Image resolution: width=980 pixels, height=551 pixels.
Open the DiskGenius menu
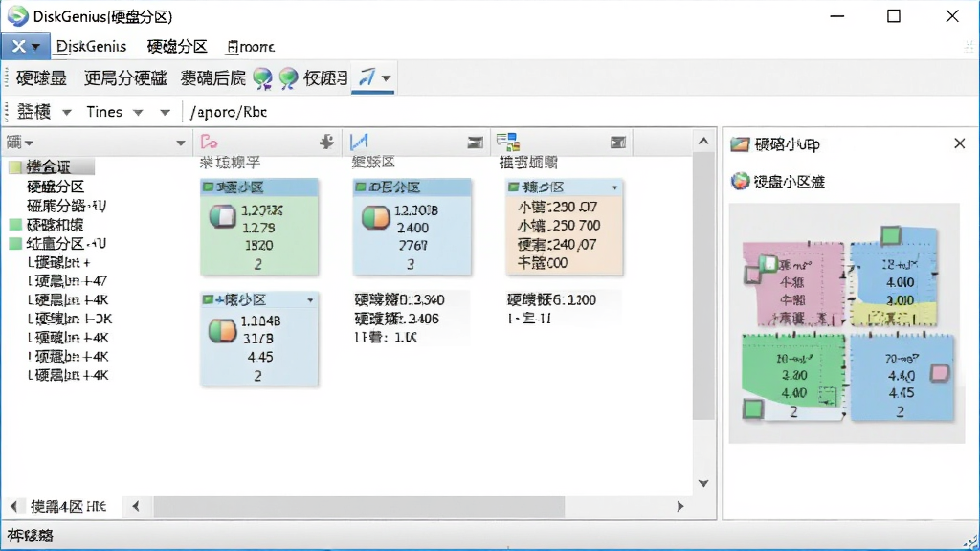click(91, 46)
